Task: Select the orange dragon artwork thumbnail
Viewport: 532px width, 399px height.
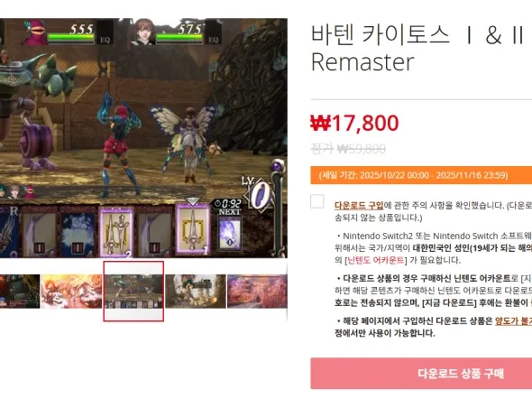Action: [71, 291]
